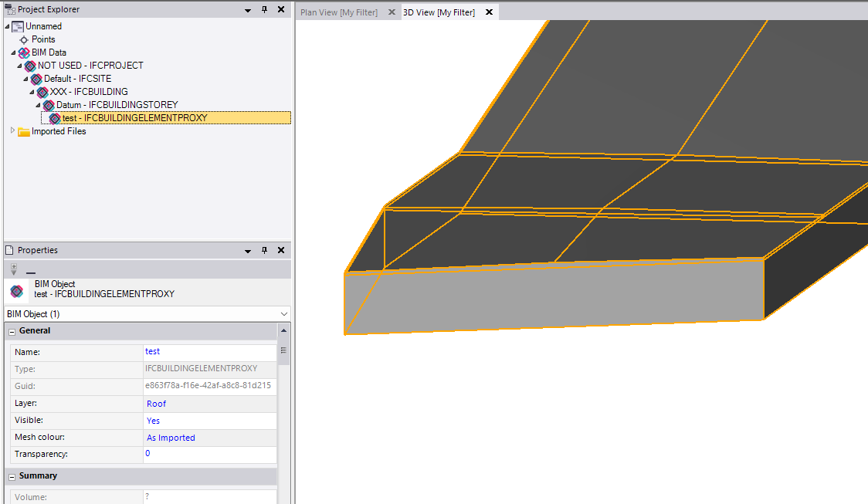Viewport: 868px width, 504px height.
Task: Open Project Explorer panel options arrow
Action: click(248, 10)
